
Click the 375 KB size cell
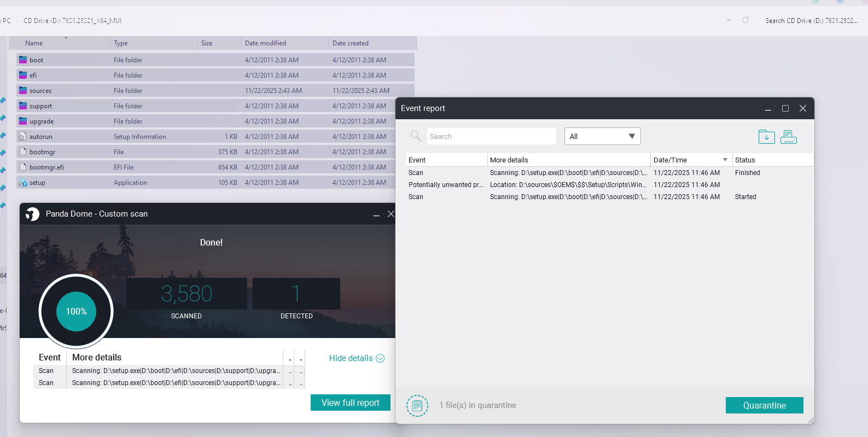point(228,152)
